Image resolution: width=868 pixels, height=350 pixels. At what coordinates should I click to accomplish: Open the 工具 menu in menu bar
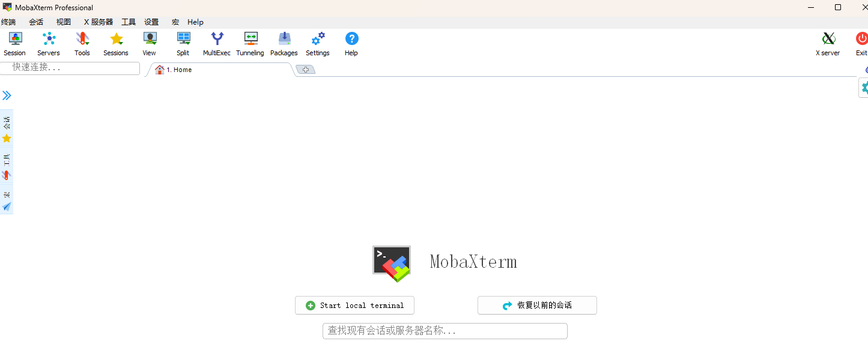coord(129,22)
